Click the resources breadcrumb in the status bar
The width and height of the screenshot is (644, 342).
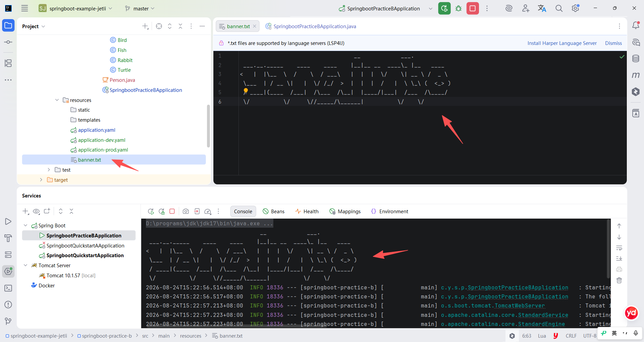tap(191, 336)
